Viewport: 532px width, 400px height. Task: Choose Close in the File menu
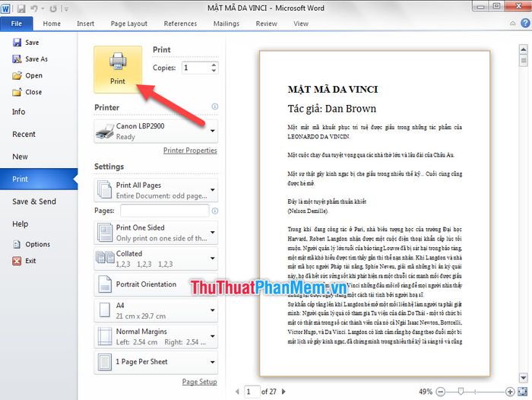[x=27, y=92]
